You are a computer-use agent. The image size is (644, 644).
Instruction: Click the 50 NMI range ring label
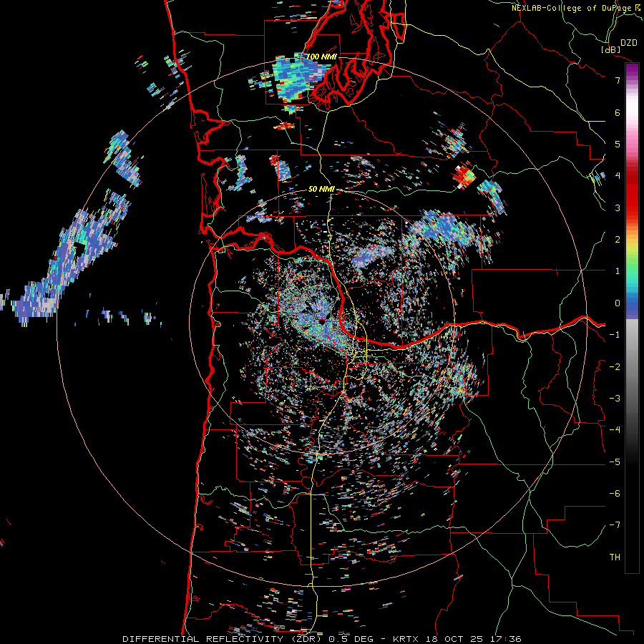tap(321, 189)
